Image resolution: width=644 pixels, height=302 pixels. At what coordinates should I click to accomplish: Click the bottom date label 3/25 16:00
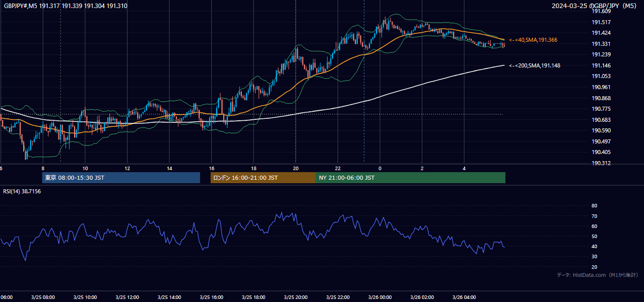pyautogui.click(x=212, y=297)
